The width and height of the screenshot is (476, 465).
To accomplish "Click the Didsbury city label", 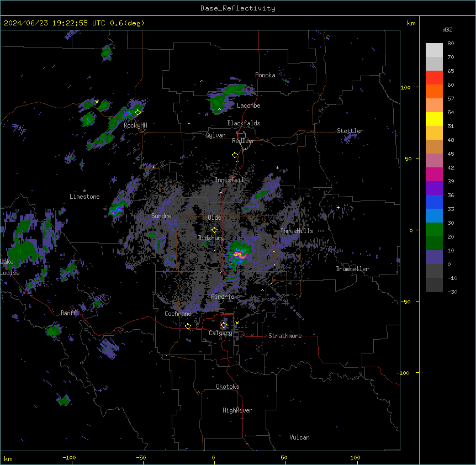I will pos(211,238).
